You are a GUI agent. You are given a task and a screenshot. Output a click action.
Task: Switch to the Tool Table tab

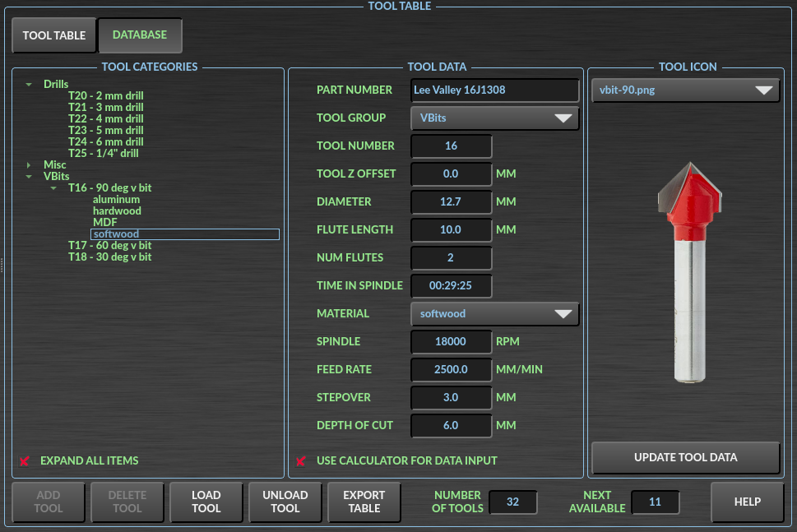53,35
